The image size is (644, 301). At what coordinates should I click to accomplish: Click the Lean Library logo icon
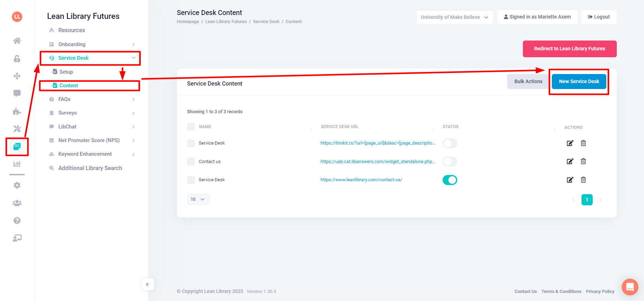[17, 17]
